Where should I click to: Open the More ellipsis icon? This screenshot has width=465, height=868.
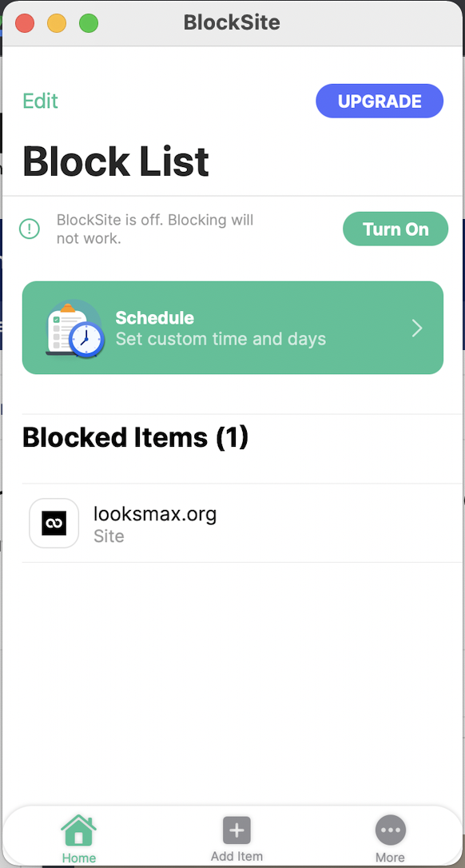pyautogui.click(x=390, y=830)
